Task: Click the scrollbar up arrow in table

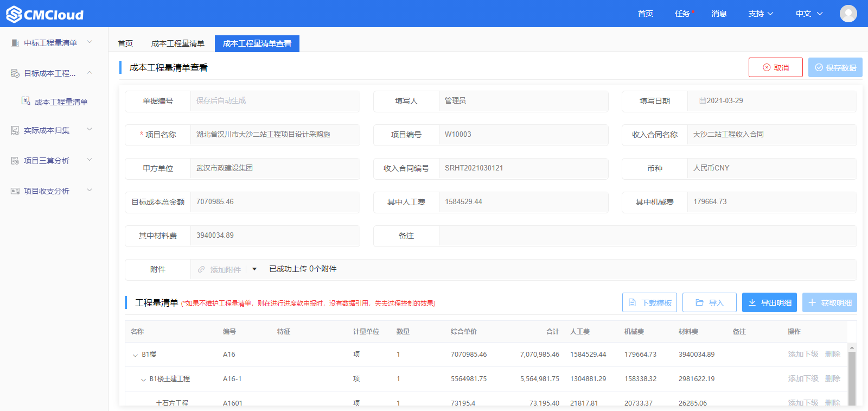Action: (x=852, y=347)
